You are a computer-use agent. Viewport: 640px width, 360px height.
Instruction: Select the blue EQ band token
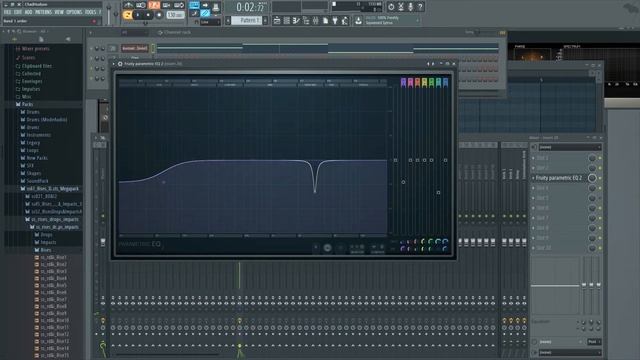[445, 82]
